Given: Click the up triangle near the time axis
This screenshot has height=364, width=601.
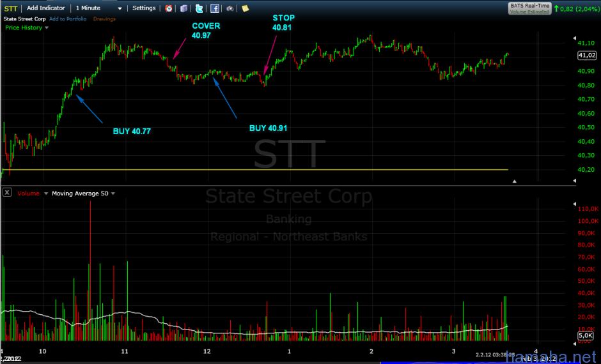Looking at the screenshot, I should [x=515, y=181].
